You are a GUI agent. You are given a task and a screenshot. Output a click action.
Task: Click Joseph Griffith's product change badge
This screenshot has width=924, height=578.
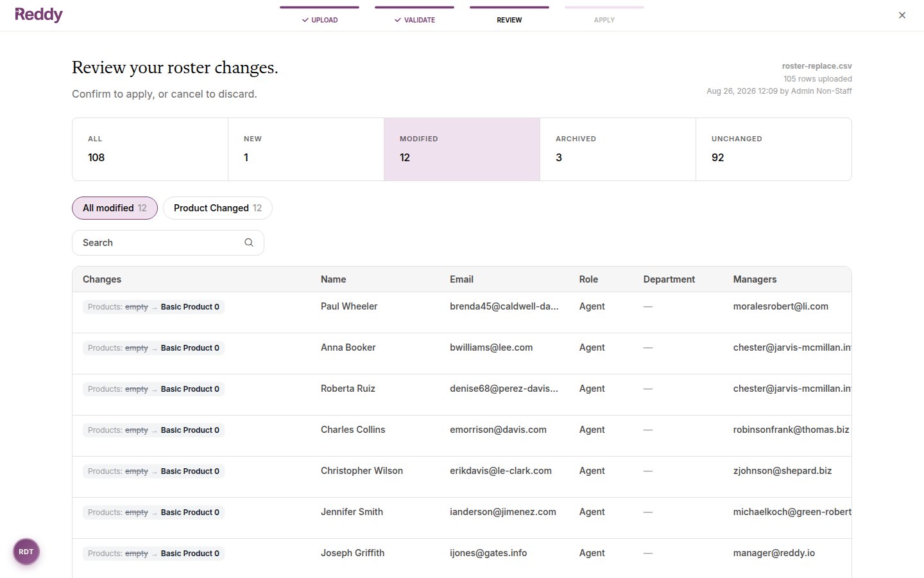(153, 554)
